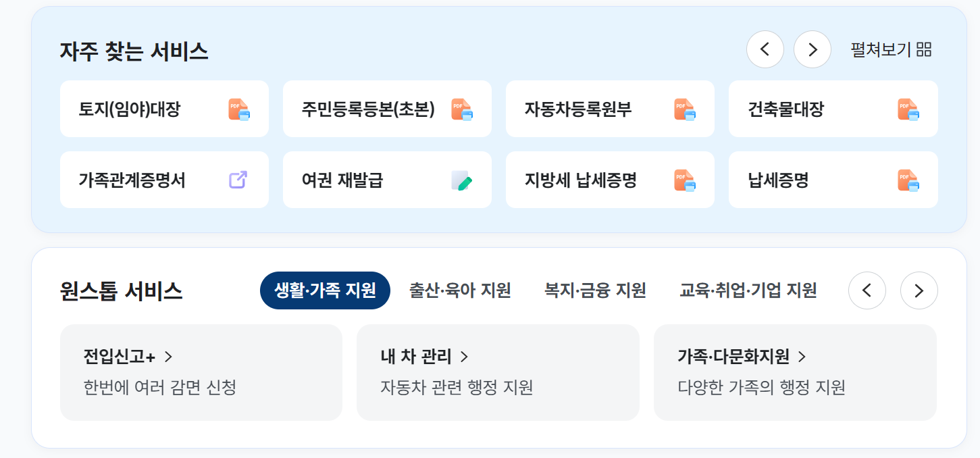Show next 자주 찾는 서비스 items
Screen dimensions: 980x458
click(813, 49)
